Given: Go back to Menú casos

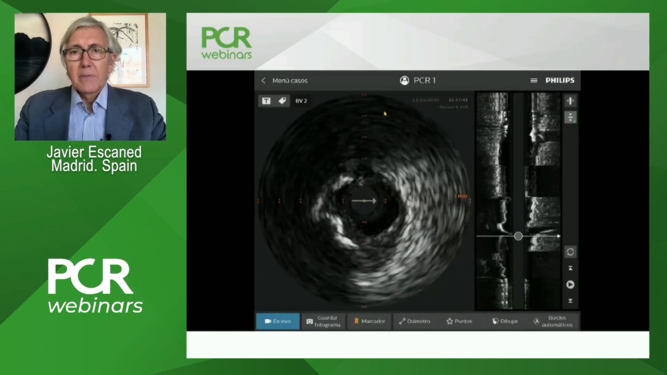Looking at the screenshot, I should [x=284, y=80].
